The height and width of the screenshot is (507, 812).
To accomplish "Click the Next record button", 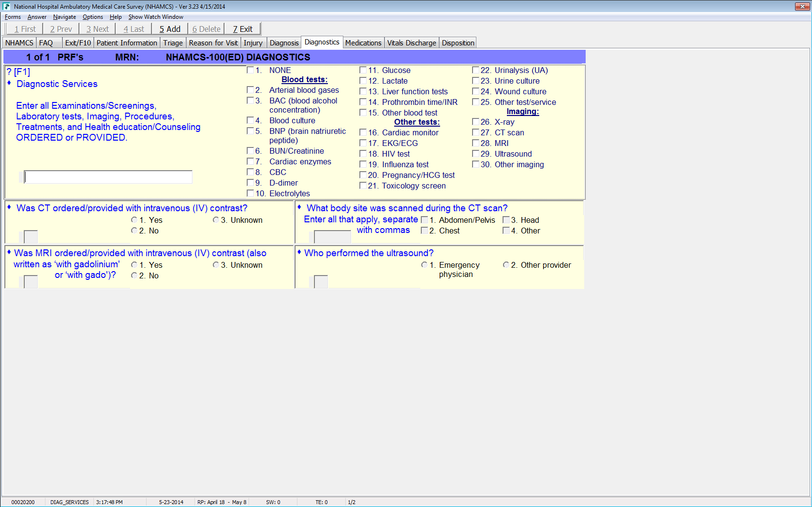I will [97, 29].
